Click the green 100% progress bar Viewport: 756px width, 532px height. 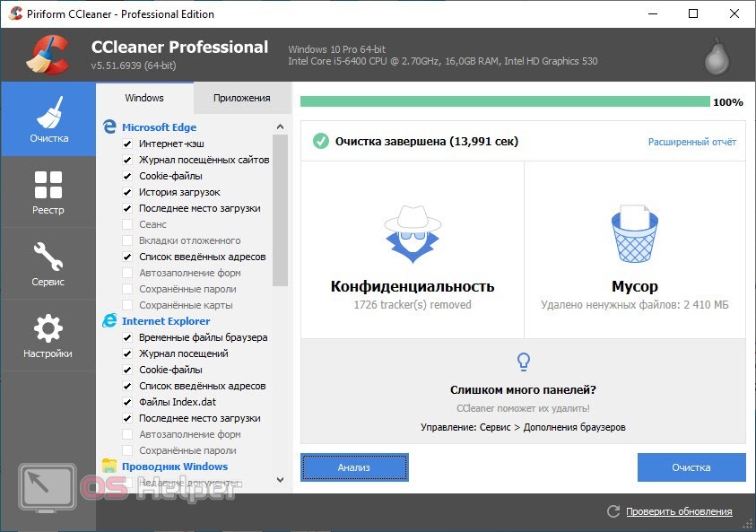click(x=505, y=101)
